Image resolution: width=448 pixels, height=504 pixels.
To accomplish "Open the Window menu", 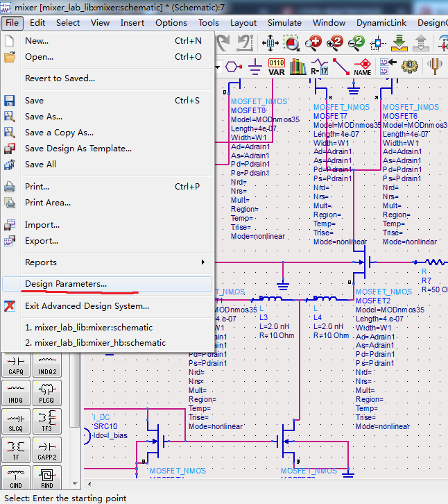I will [329, 23].
